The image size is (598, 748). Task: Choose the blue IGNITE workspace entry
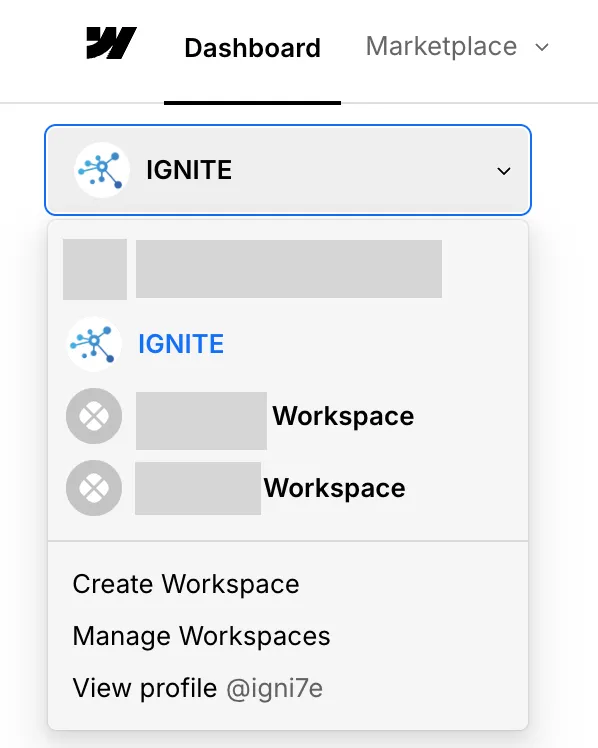click(x=181, y=344)
